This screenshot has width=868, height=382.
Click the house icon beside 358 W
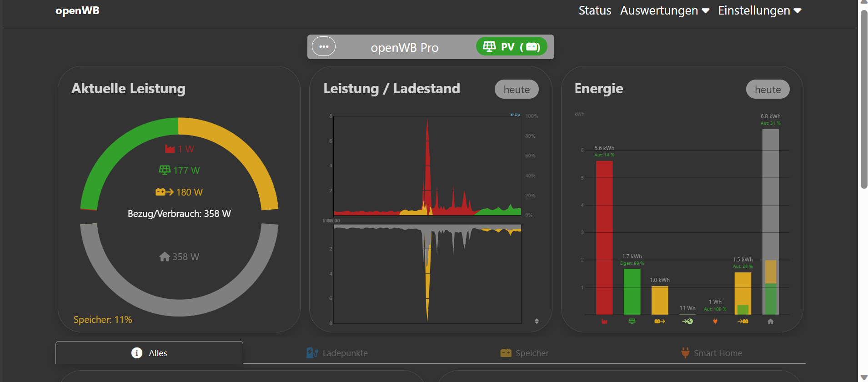tap(165, 256)
